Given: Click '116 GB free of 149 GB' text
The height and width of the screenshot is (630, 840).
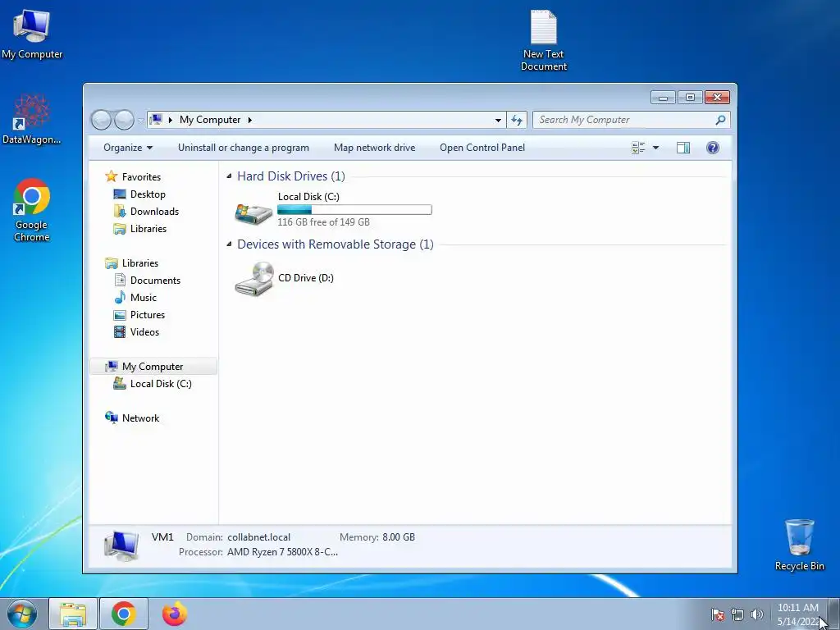Looking at the screenshot, I should [323, 221].
